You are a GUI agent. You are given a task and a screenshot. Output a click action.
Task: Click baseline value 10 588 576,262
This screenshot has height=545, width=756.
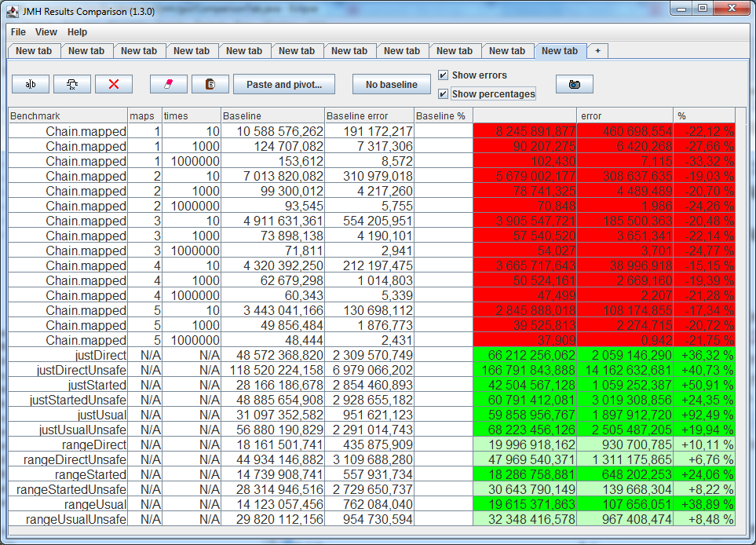pyautogui.click(x=272, y=131)
